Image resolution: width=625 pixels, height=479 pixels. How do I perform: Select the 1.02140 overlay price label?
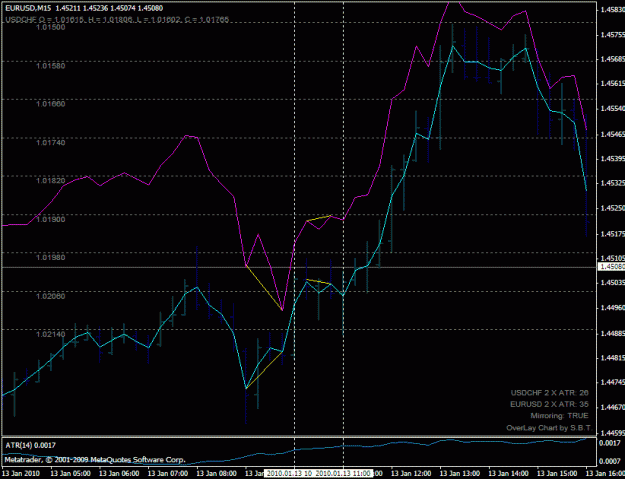tap(51, 334)
